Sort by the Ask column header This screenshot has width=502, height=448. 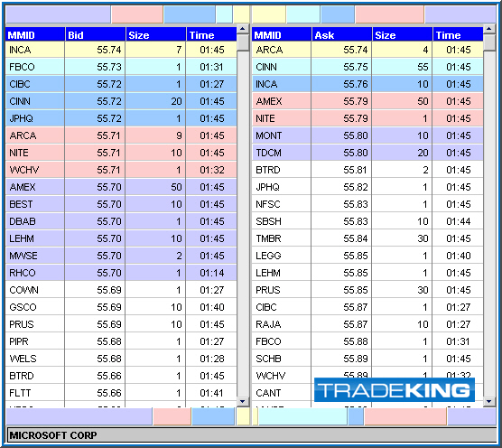point(341,34)
